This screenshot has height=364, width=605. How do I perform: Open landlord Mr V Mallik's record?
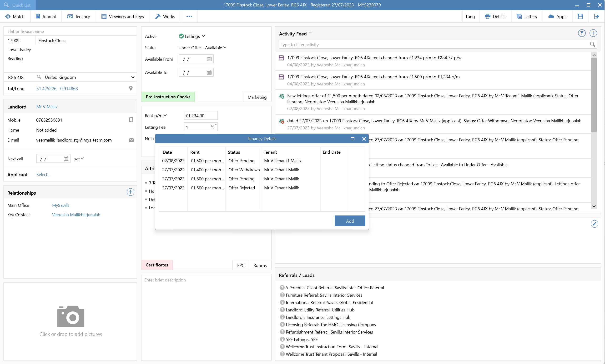[x=47, y=106]
